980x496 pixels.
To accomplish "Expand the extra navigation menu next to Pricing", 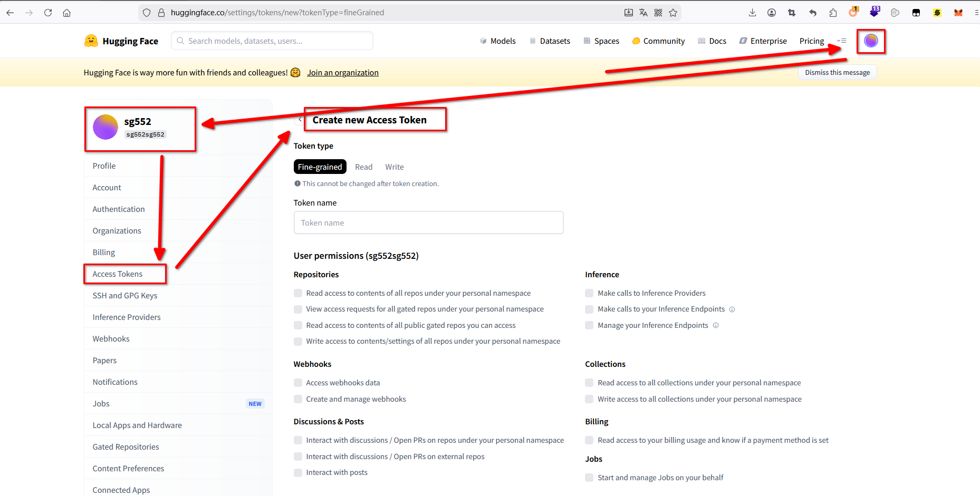I will point(841,41).
